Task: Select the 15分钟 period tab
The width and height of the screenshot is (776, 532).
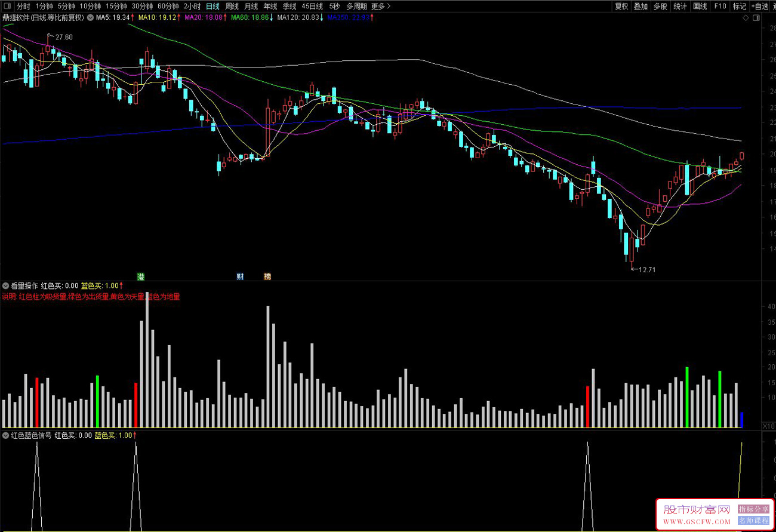Action: 116,6
